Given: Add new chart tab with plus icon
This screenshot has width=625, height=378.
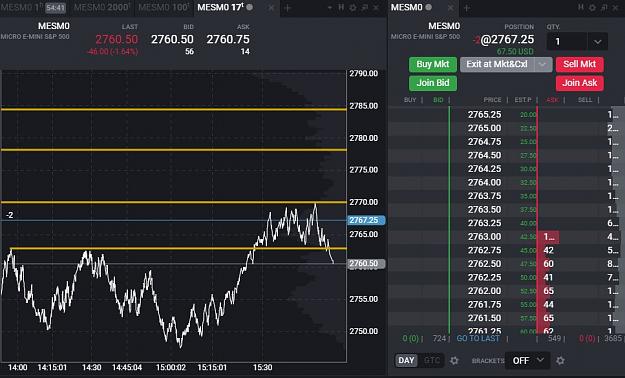Looking at the screenshot, I should pyautogui.click(x=287, y=8).
